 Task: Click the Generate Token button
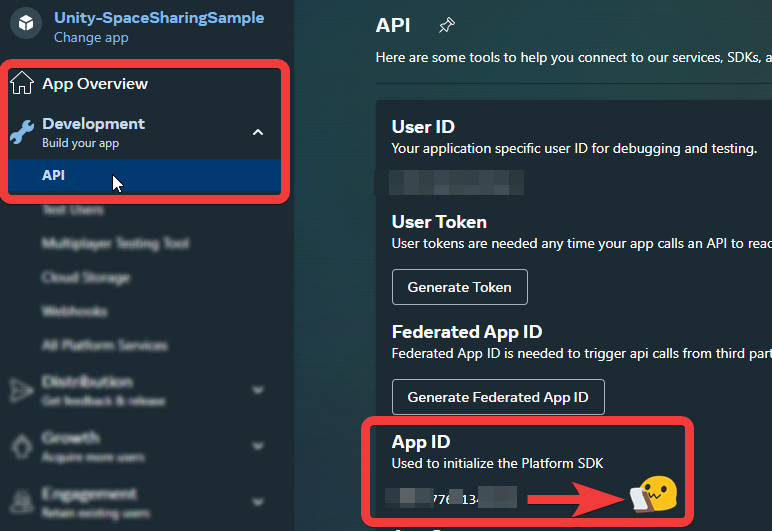tap(459, 287)
